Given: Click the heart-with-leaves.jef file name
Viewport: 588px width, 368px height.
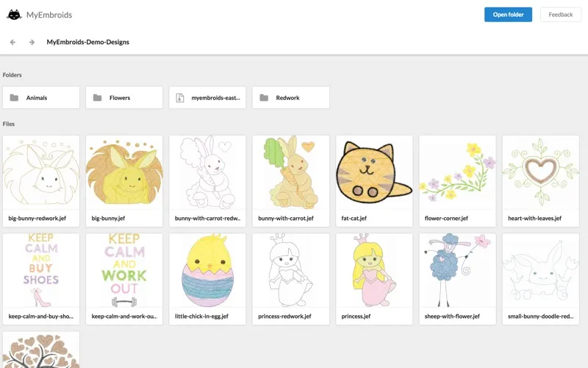Looking at the screenshot, I should (x=535, y=218).
